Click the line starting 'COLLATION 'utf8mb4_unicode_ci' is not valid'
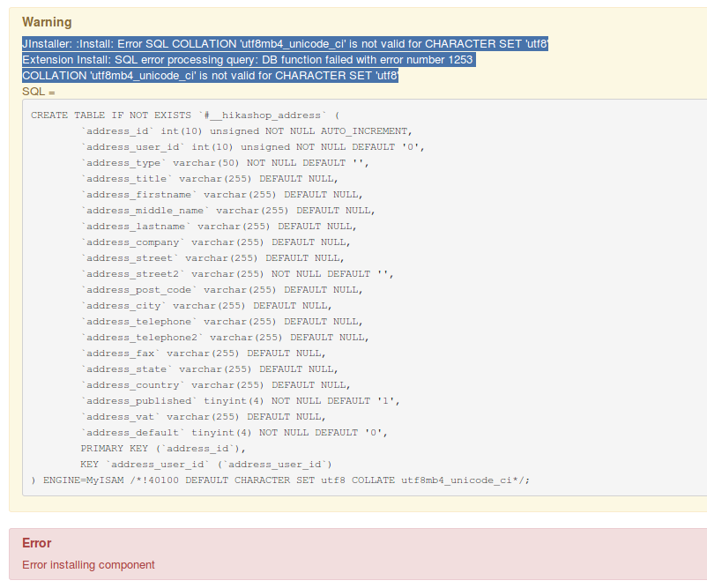The image size is (707, 588). coord(210,75)
